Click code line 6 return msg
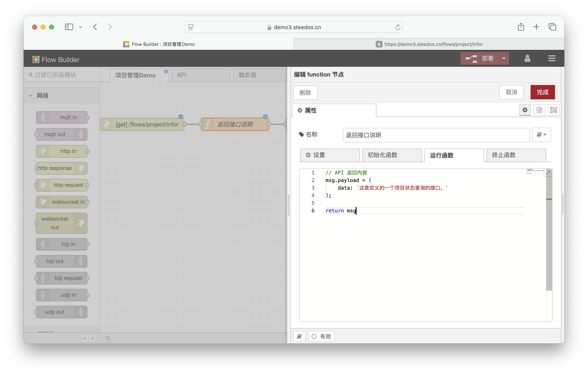The width and height of the screenshot is (588, 375). tap(341, 211)
